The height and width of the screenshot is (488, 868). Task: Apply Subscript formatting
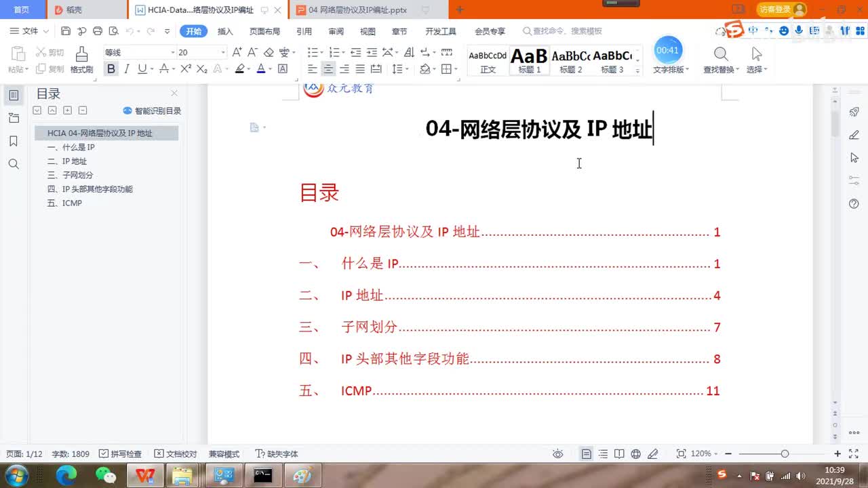coord(201,69)
